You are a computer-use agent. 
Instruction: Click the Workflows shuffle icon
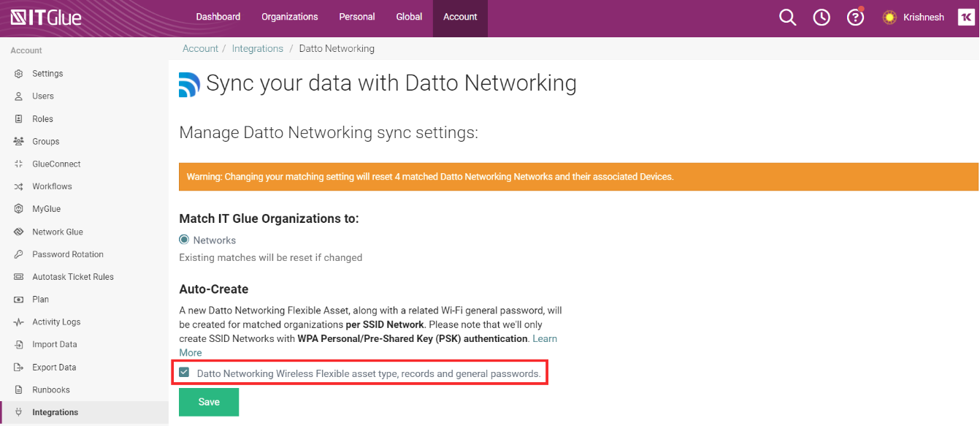pos(19,187)
